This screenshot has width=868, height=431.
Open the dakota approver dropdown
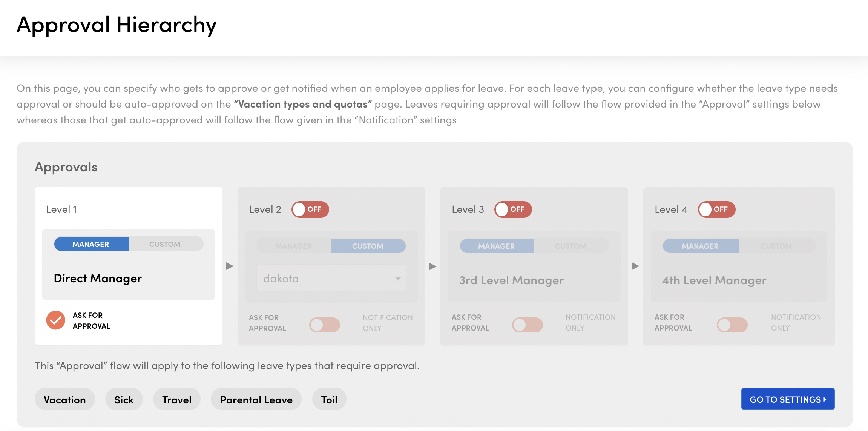click(x=331, y=279)
